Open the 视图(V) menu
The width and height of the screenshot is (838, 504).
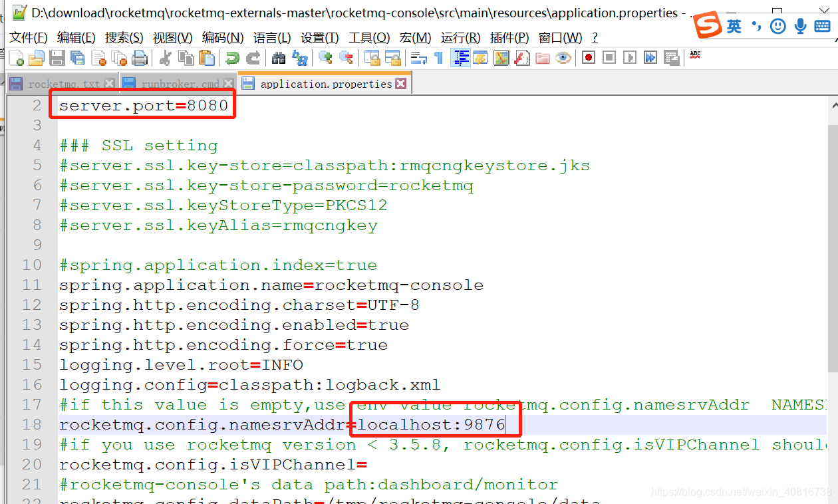pyautogui.click(x=172, y=37)
